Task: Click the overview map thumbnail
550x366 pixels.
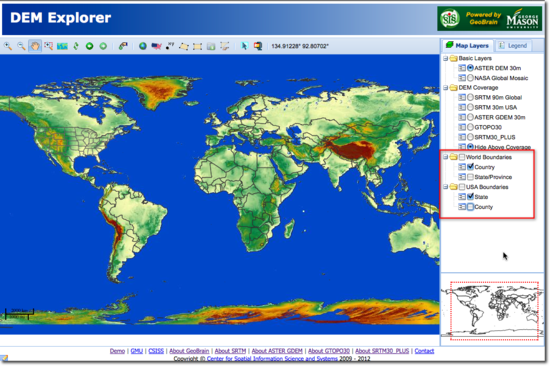Action: point(492,310)
